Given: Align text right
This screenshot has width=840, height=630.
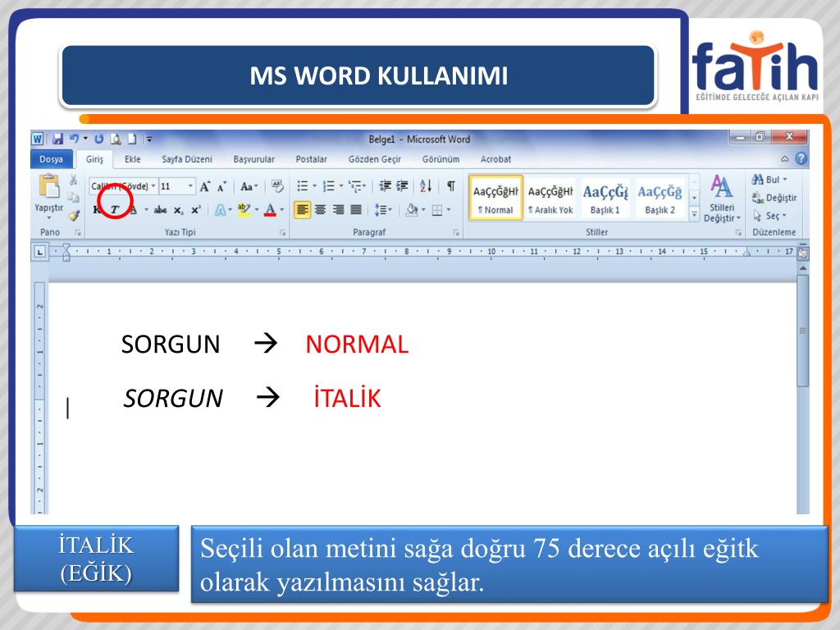Looking at the screenshot, I should [338, 209].
